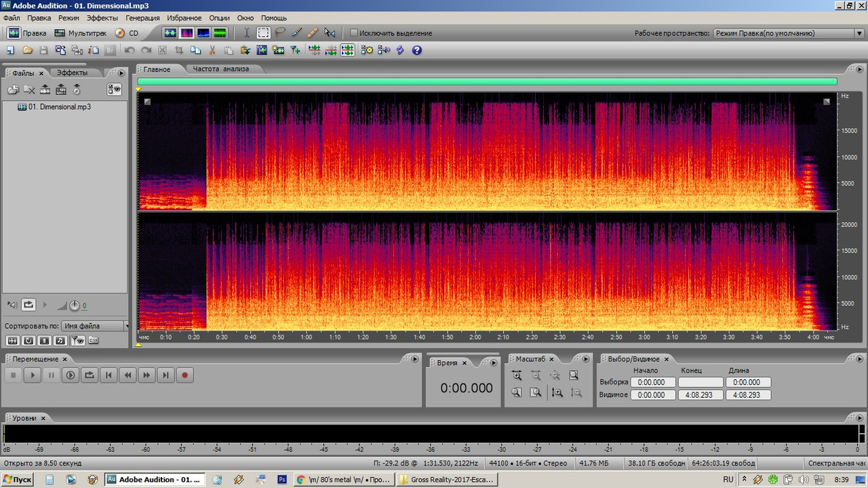Image resolution: width=868 pixels, height=488 pixels.
Task: Select the Marquee Selection tool
Action: click(263, 33)
